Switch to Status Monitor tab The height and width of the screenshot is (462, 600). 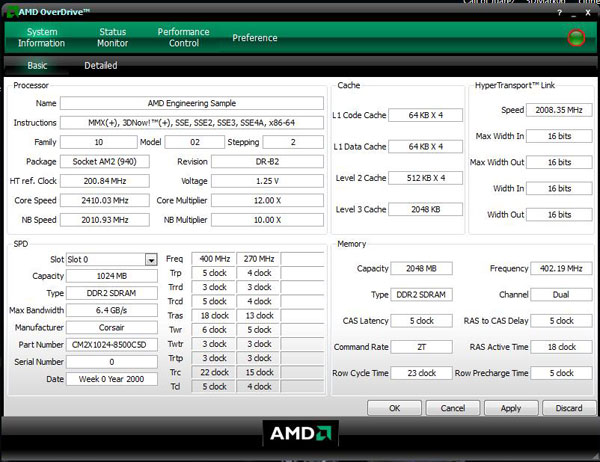coord(112,38)
